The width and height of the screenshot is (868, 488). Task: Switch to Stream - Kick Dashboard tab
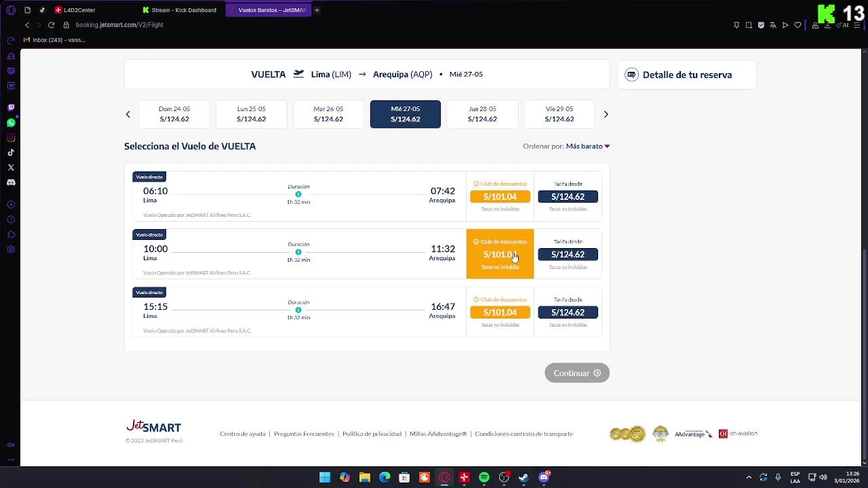coord(180,10)
